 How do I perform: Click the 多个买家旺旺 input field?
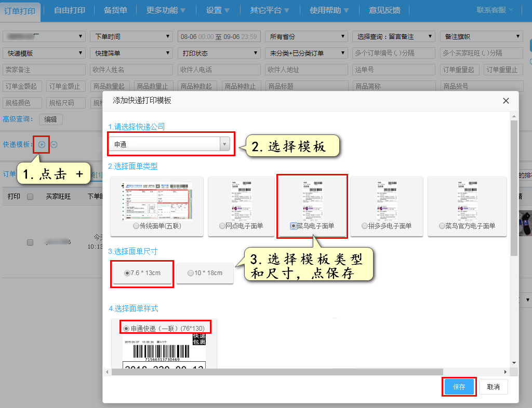[x=482, y=53]
